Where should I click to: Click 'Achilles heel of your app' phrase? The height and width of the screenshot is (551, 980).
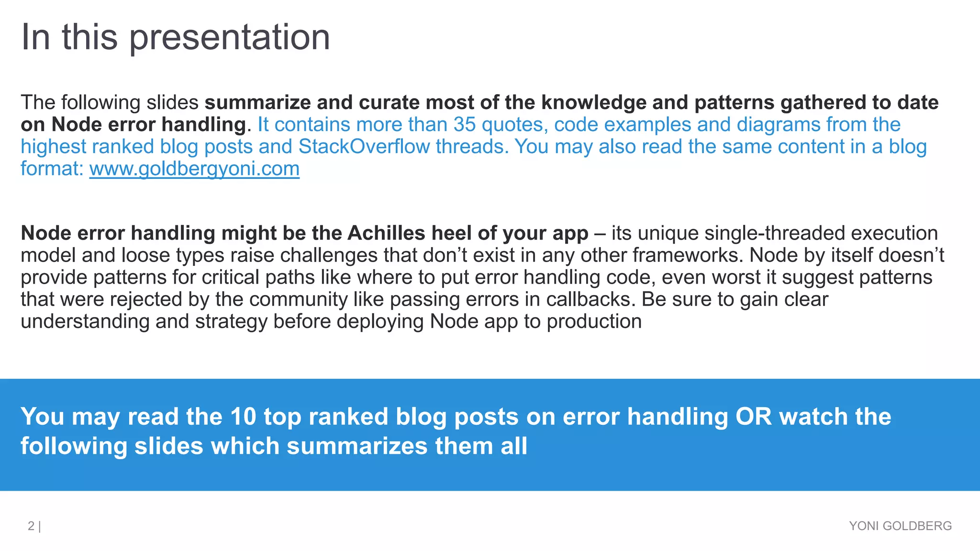468,233
